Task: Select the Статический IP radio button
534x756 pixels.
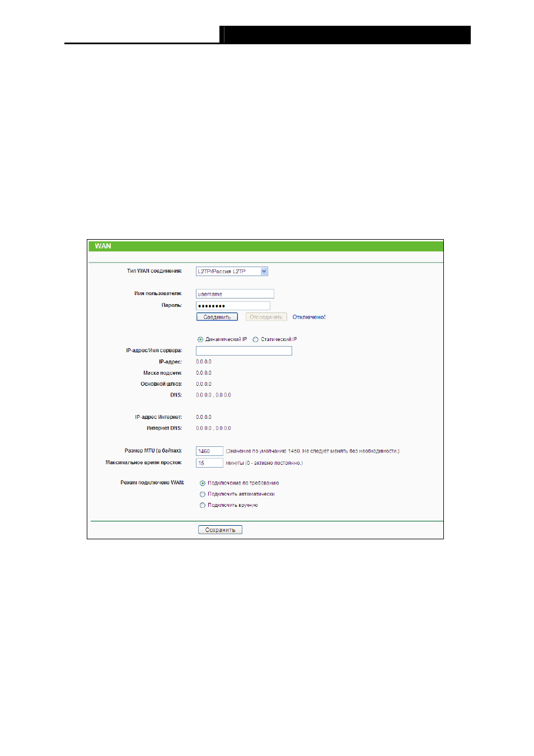Action: click(255, 339)
